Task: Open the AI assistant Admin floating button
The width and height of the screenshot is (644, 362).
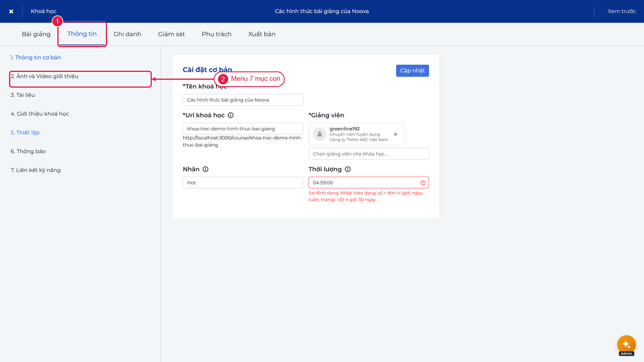Action: click(x=626, y=345)
